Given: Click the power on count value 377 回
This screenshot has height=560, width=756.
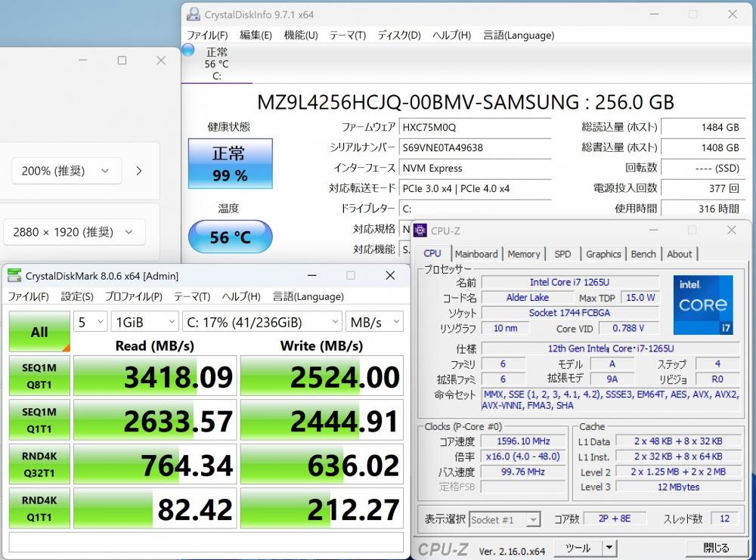Looking at the screenshot, I should (702, 188).
